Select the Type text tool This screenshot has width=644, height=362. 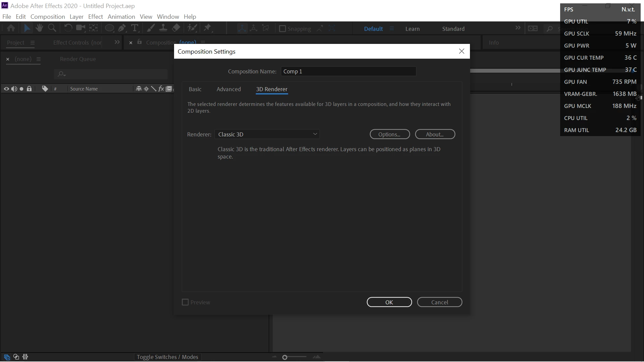tap(135, 28)
